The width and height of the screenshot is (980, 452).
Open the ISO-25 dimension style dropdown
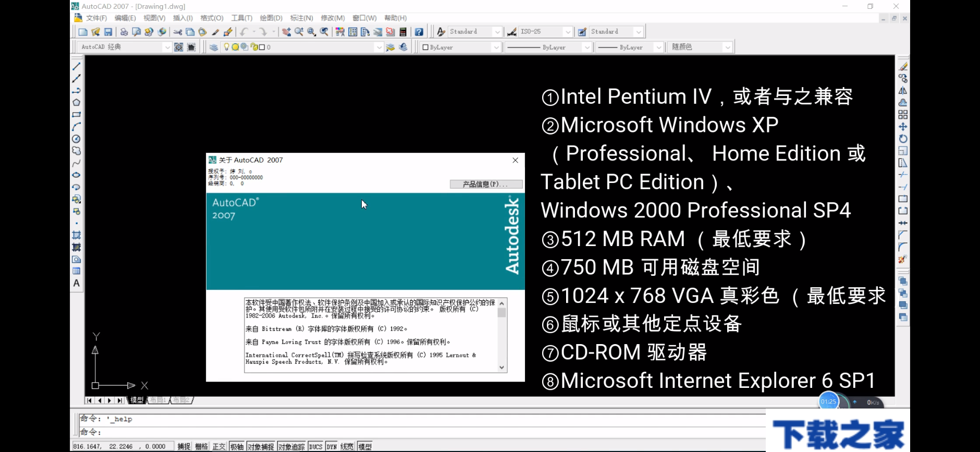(568, 32)
